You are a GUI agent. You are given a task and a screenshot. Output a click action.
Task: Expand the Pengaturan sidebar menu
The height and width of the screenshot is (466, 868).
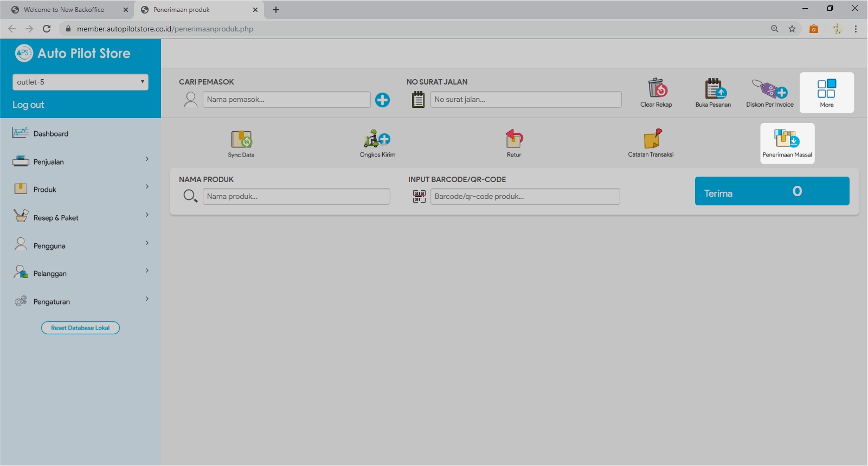coord(80,301)
